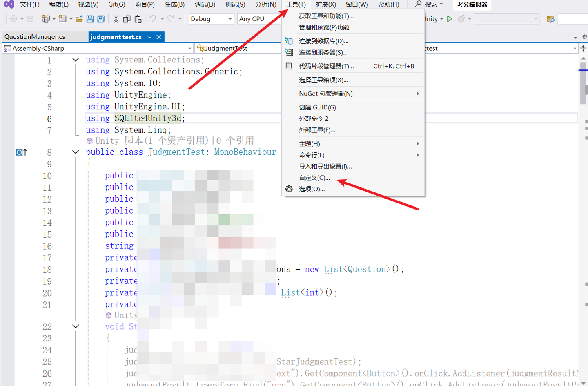Screen dimensions: 588x386
Task: Click the Undo arrow icon
Action: point(153,19)
